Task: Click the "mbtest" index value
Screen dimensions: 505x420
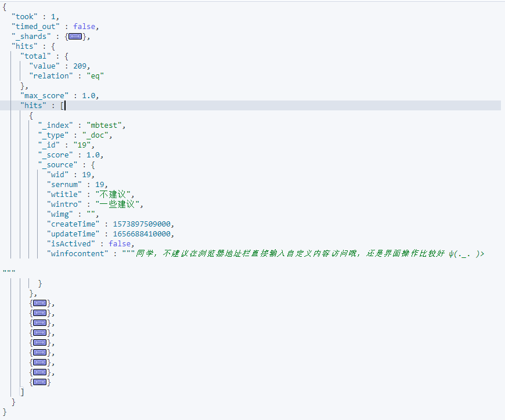Action: click(x=106, y=125)
